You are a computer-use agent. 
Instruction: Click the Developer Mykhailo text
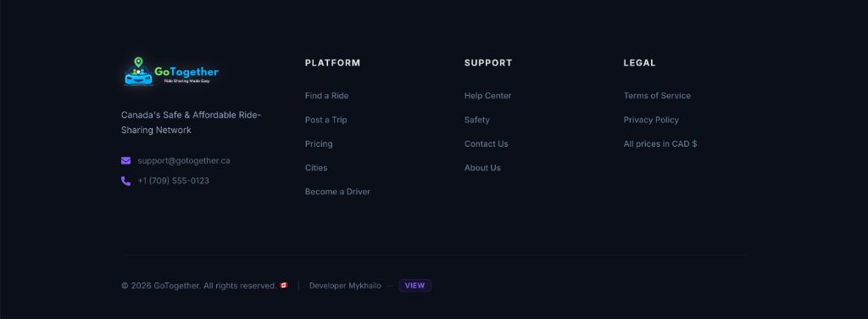click(345, 286)
